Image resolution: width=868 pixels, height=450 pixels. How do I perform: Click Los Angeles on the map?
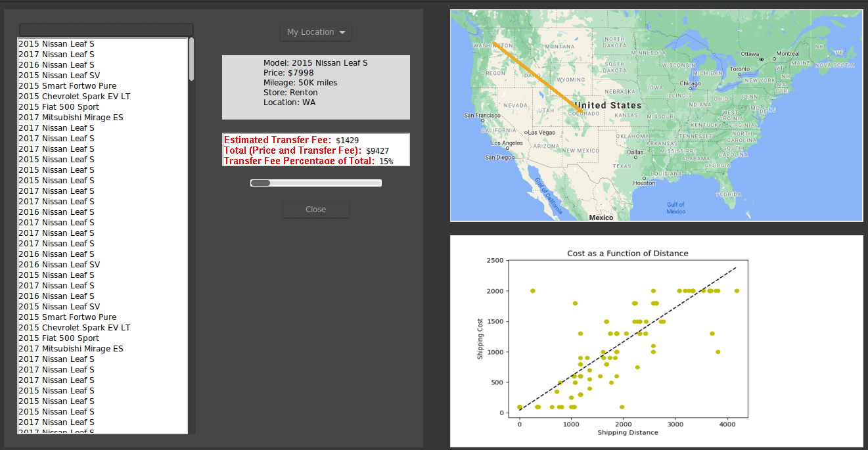[x=507, y=143]
